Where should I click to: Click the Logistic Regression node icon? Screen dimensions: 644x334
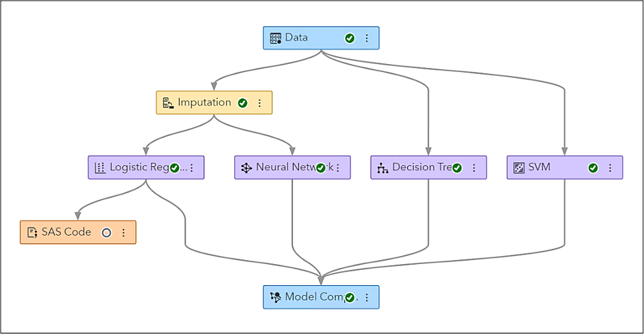(x=100, y=168)
